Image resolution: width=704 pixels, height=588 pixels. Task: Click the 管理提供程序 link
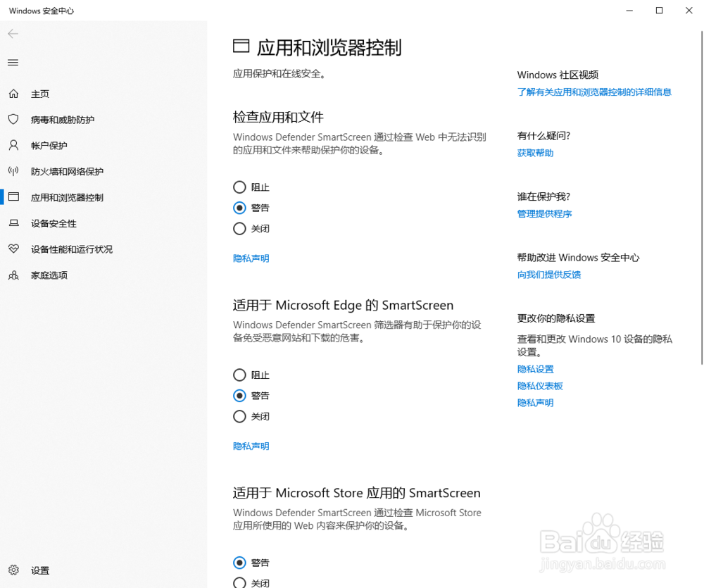click(x=544, y=214)
